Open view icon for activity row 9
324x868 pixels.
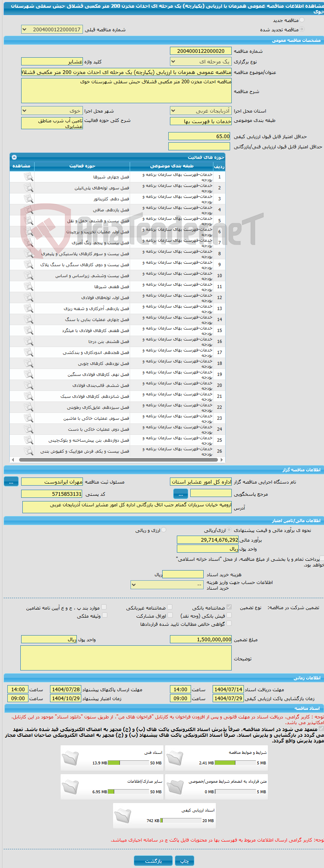(28, 265)
